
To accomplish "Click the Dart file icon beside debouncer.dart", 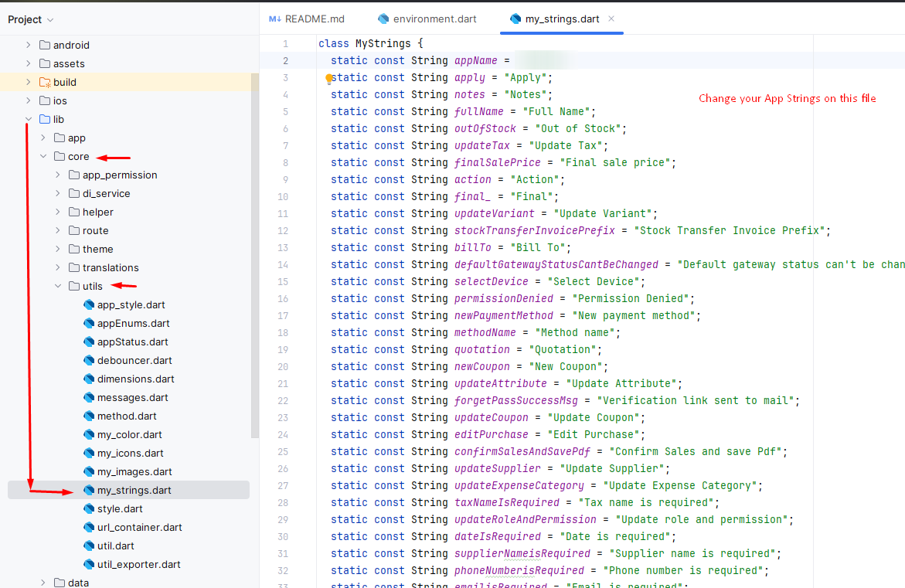I will point(89,360).
